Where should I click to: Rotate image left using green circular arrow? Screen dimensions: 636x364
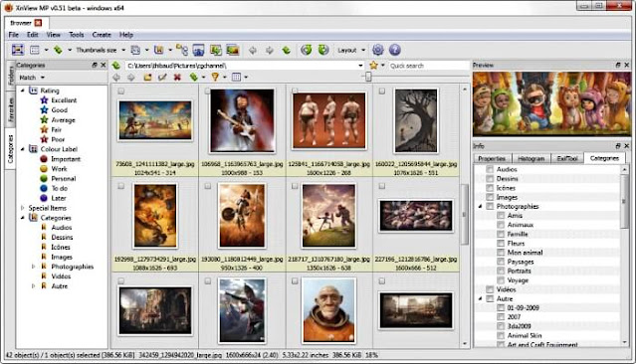pyautogui.click(x=307, y=50)
